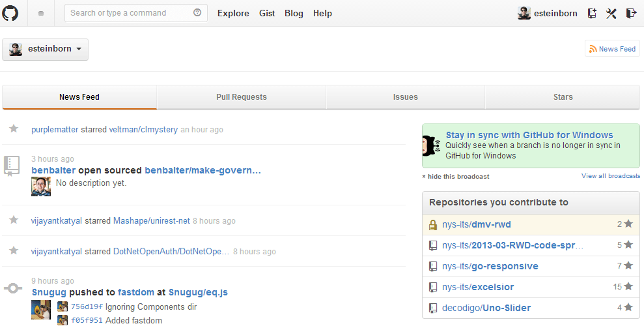This screenshot has width=644, height=328.
Task: Hide this broadcast message
Action: point(455,177)
